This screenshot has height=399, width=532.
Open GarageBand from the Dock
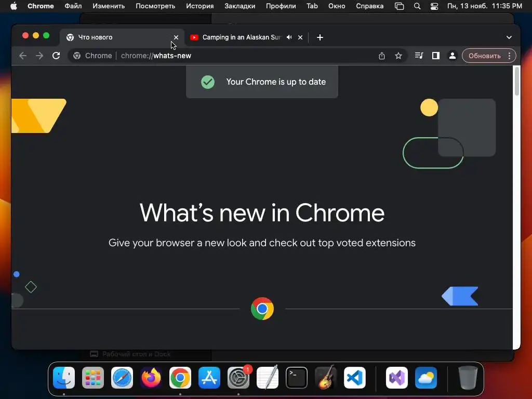click(326, 378)
